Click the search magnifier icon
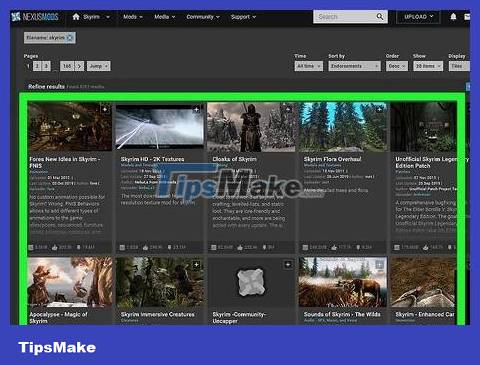480x365 pixels. click(380, 17)
